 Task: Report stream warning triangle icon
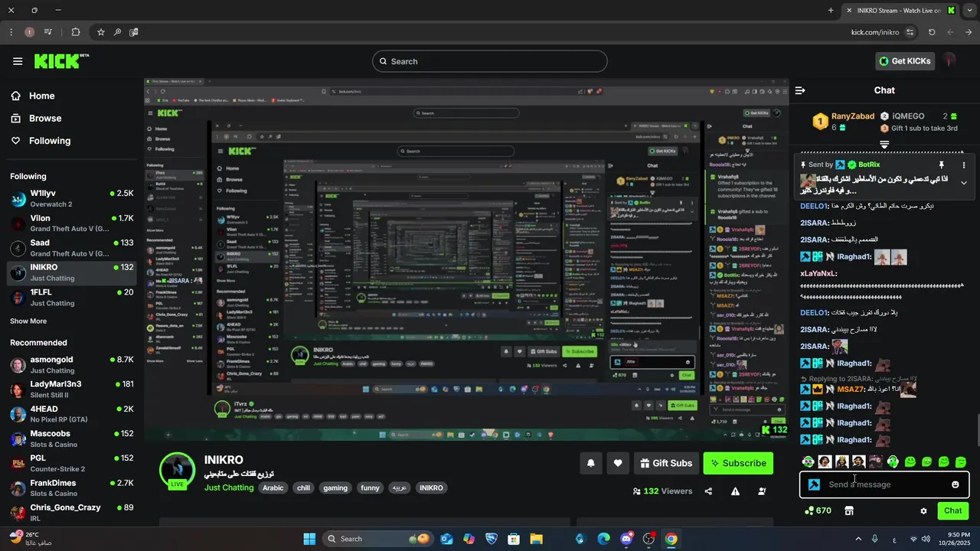[735, 491]
